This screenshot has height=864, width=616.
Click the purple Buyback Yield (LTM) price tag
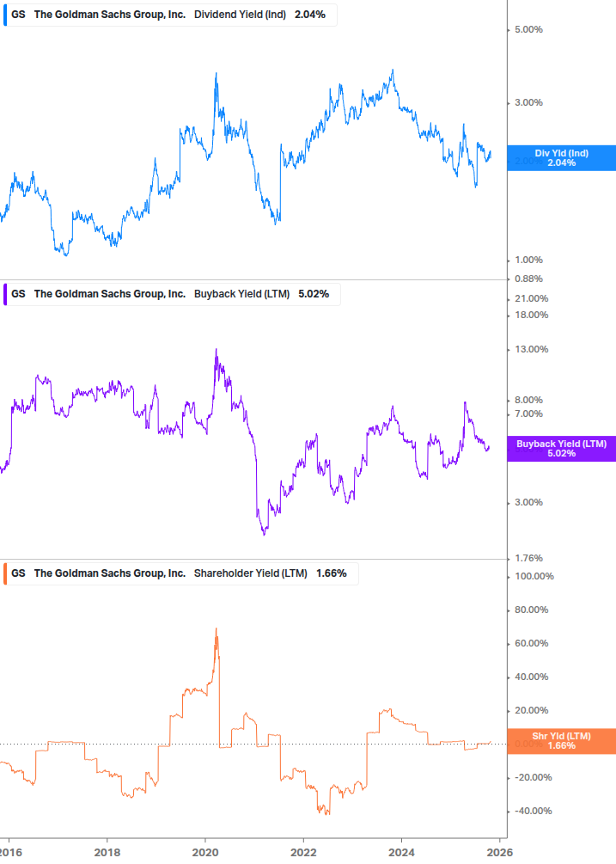[561, 449]
